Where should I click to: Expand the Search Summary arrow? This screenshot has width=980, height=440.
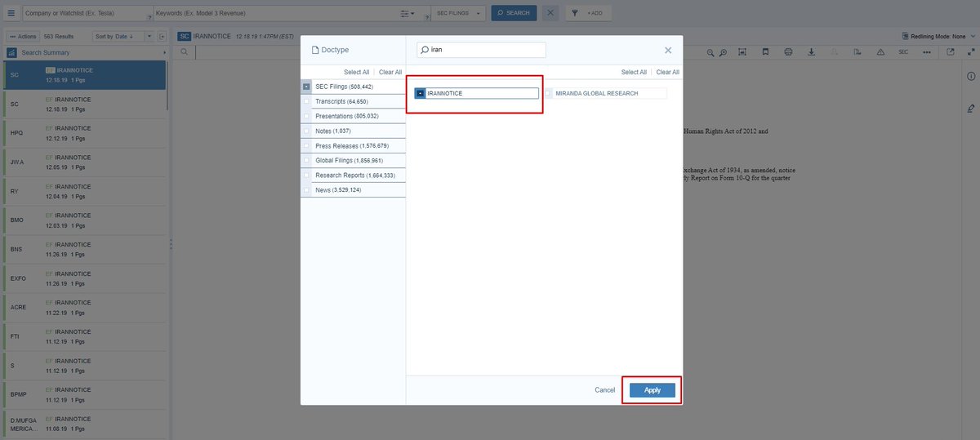[x=164, y=52]
